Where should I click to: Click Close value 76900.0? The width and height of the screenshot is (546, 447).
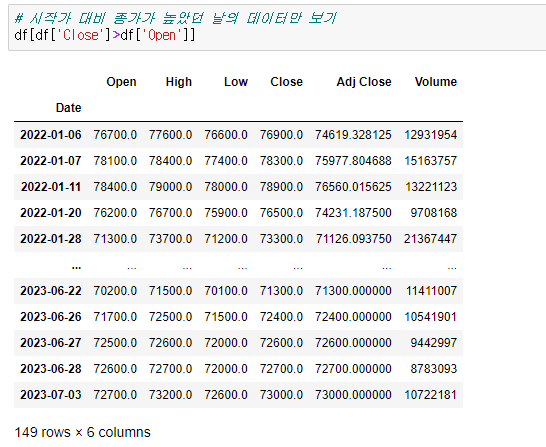[x=281, y=135]
